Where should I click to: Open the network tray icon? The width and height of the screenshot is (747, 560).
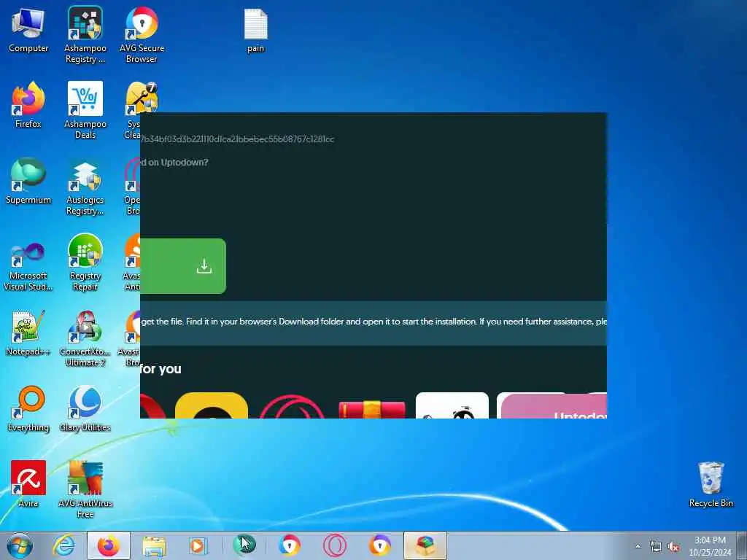tap(656, 547)
